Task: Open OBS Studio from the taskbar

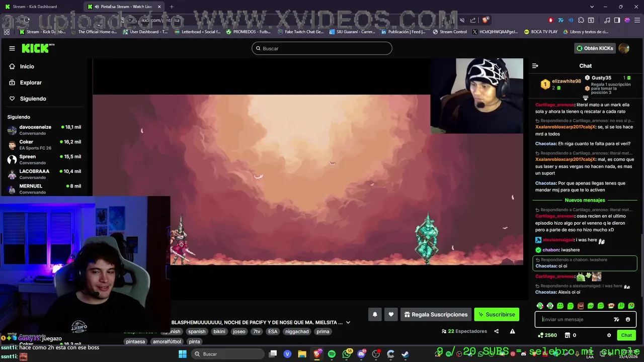Action: [376, 354]
